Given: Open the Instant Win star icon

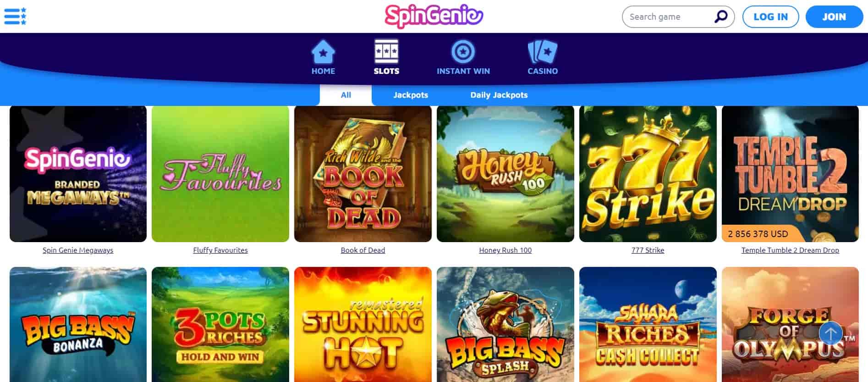Looking at the screenshot, I should [x=463, y=52].
